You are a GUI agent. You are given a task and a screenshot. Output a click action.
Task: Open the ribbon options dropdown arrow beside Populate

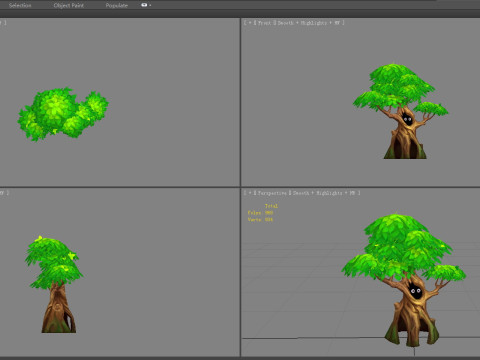pos(150,5)
